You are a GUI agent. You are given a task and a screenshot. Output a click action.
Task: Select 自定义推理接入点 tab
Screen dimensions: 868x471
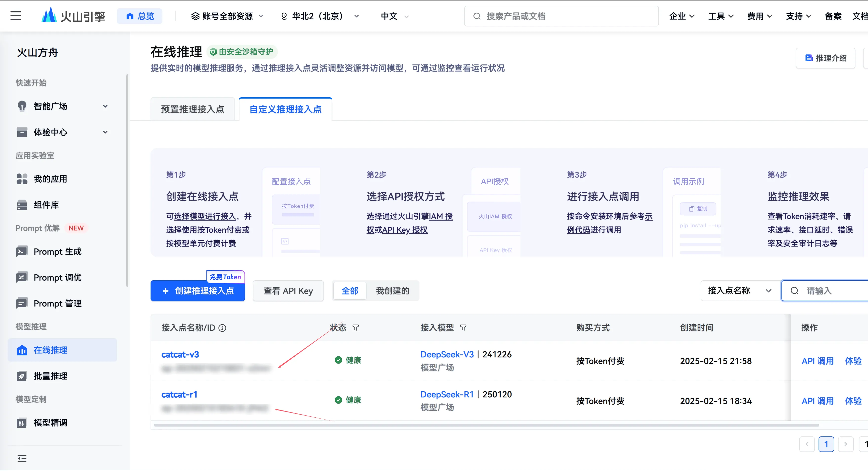click(x=285, y=109)
